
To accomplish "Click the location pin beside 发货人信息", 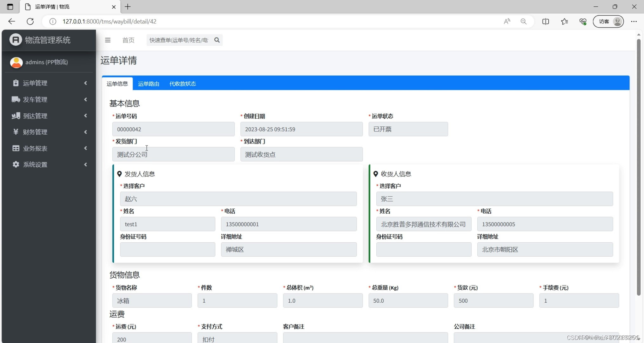I will [119, 174].
